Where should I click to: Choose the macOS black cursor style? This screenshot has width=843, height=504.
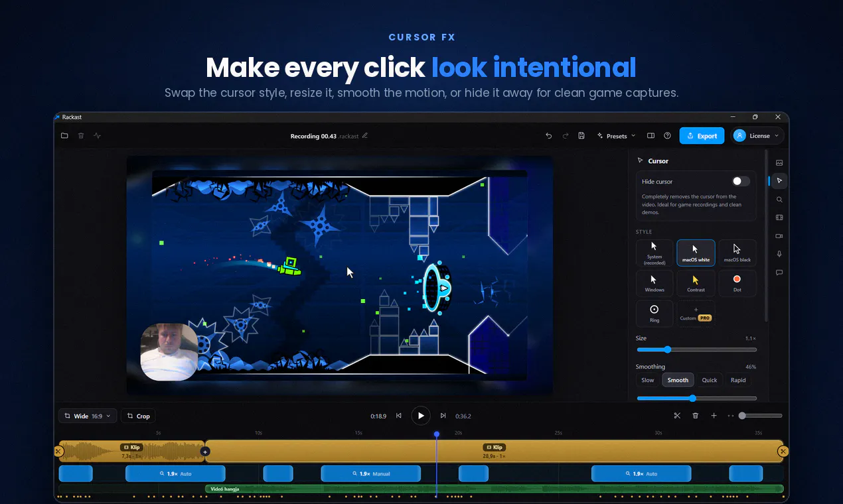coord(737,253)
